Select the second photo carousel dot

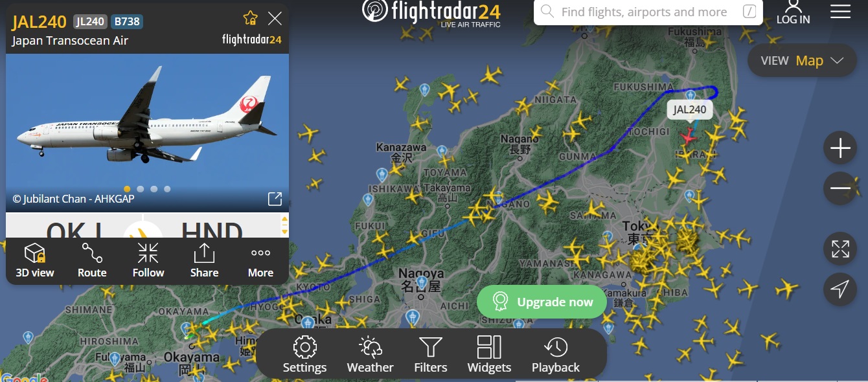tap(141, 189)
